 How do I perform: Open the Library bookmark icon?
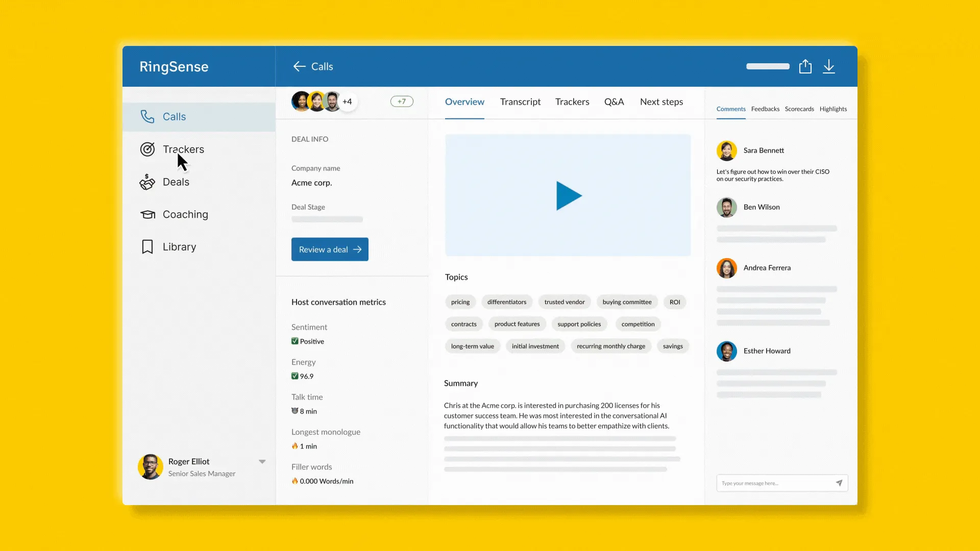(147, 247)
